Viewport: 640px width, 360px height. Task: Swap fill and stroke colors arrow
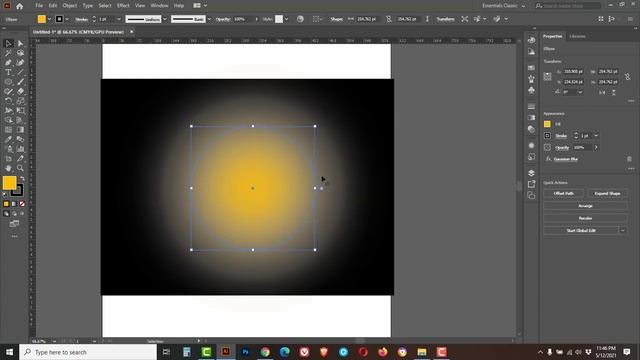[x=22, y=178]
